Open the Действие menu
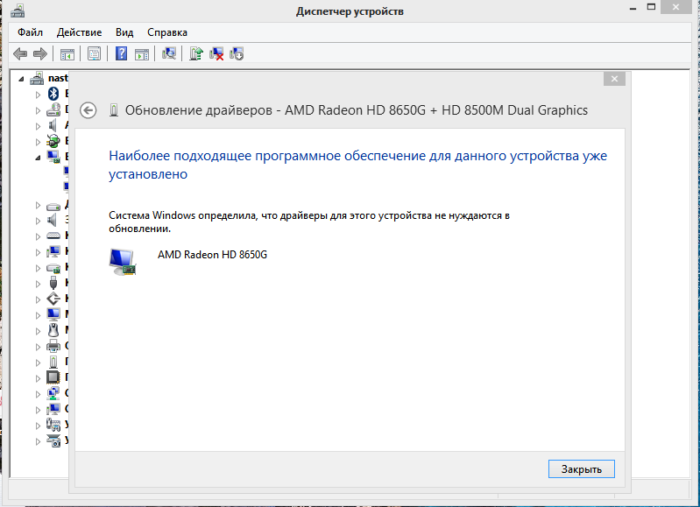The image size is (700, 507). point(79,32)
